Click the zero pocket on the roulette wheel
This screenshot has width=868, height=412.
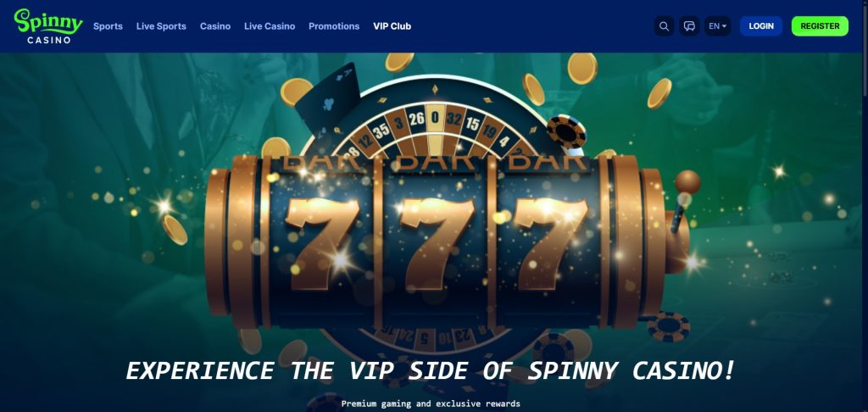435,118
